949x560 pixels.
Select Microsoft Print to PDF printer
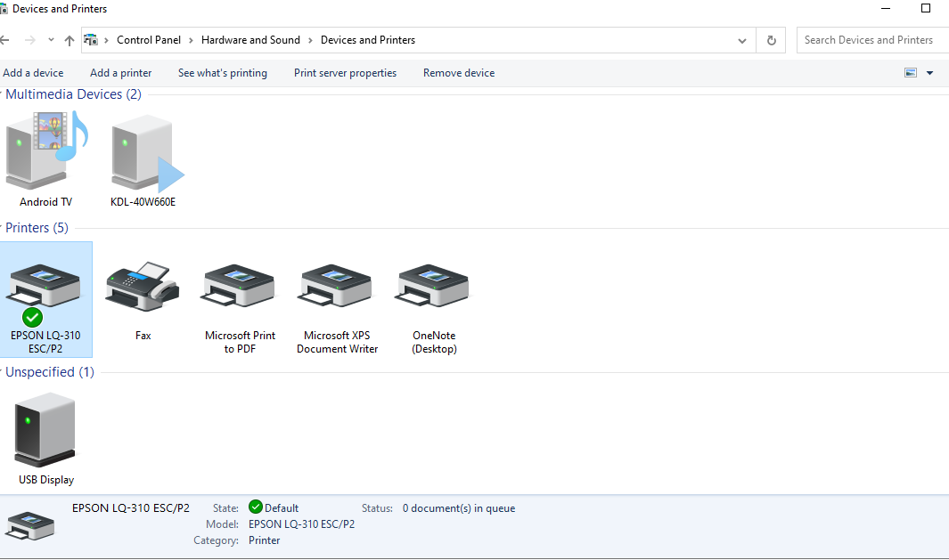pyautogui.click(x=240, y=298)
